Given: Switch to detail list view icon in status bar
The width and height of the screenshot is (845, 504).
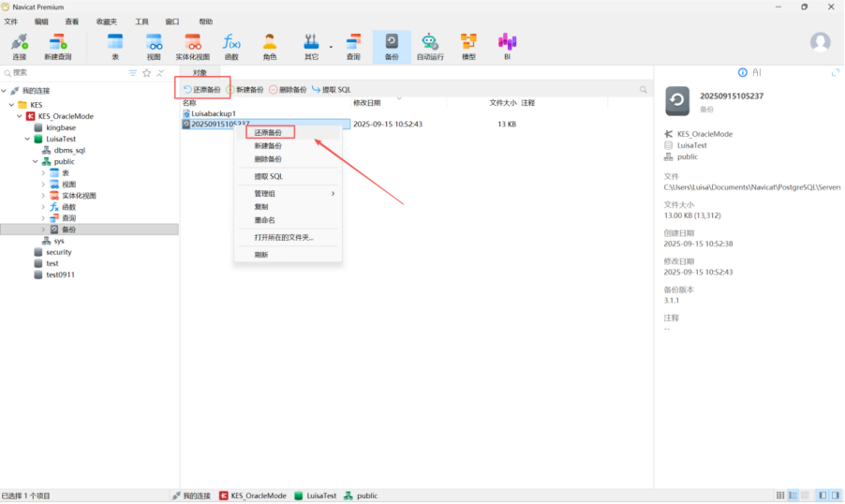Looking at the screenshot, I should tap(793, 495).
